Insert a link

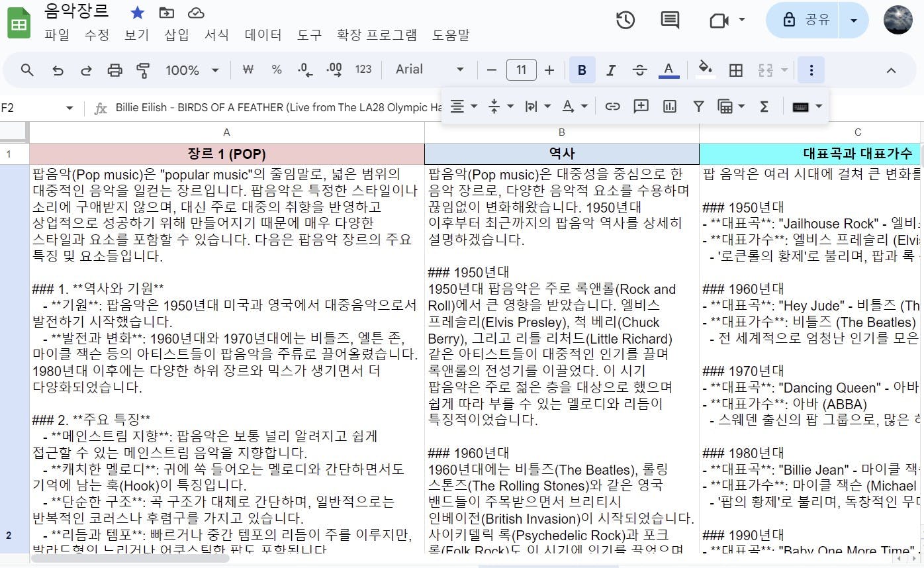click(613, 106)
